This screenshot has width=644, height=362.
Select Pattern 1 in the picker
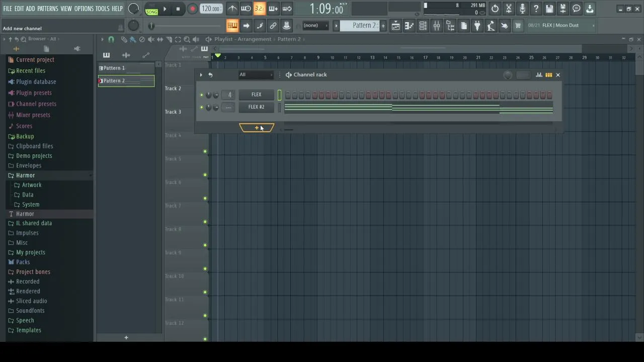coord(126,68)
